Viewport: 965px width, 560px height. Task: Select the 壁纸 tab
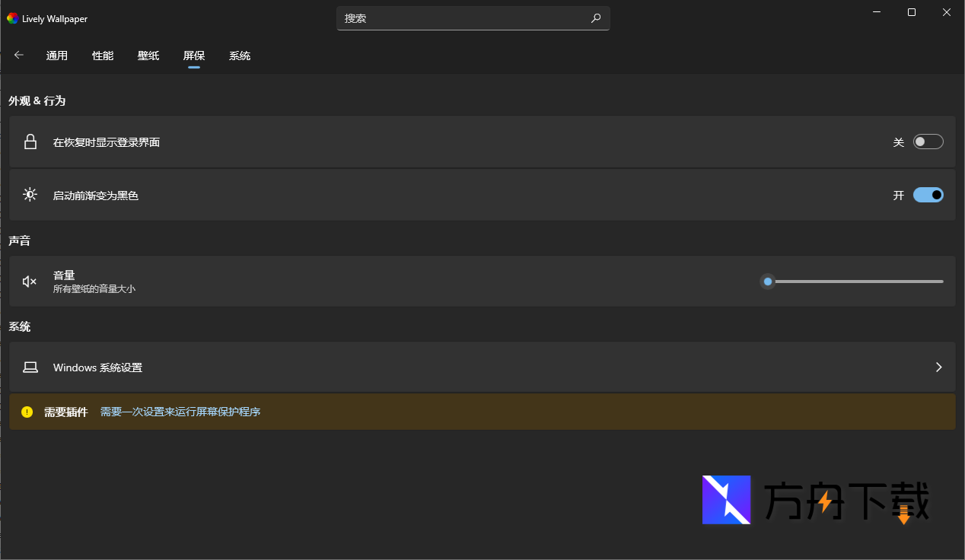click(148, 56)
